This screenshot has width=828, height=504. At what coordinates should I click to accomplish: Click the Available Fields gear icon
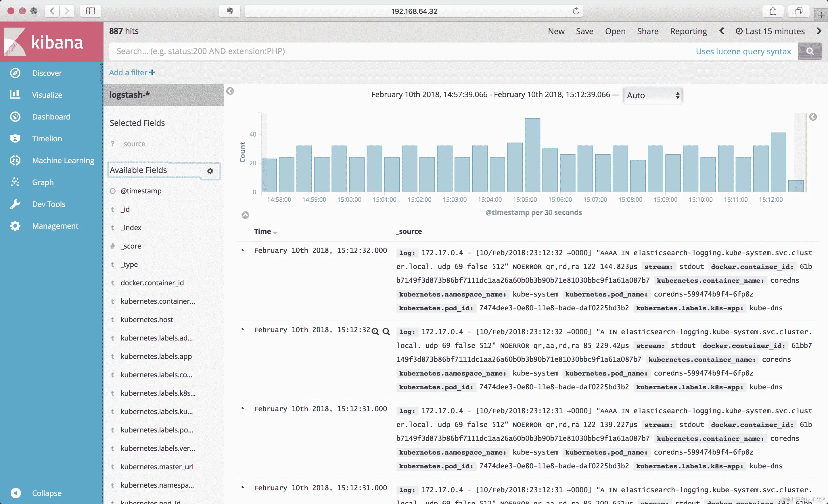(210, 171)
